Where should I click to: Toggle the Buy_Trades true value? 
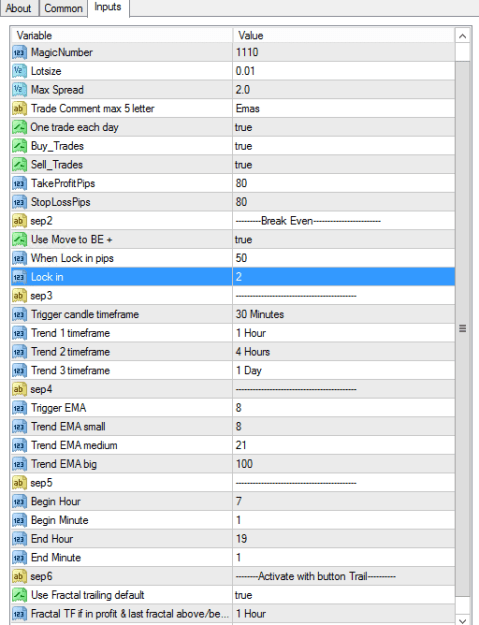click(x=344, y=146)
